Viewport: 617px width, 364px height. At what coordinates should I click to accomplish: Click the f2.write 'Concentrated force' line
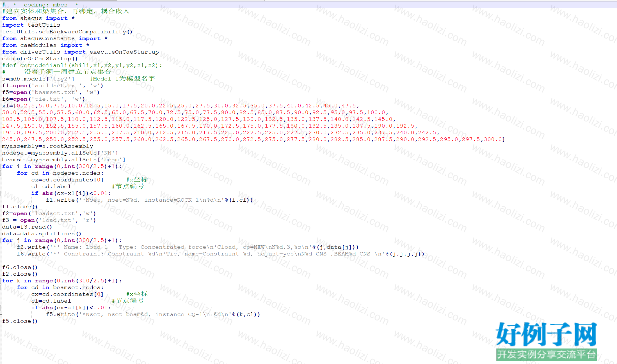point(188,247)
